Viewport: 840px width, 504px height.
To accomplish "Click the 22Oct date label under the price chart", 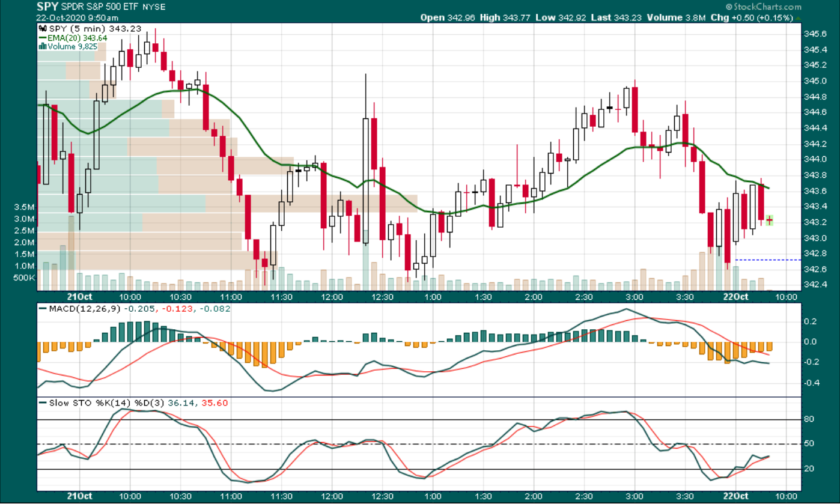I will point(735,297).
